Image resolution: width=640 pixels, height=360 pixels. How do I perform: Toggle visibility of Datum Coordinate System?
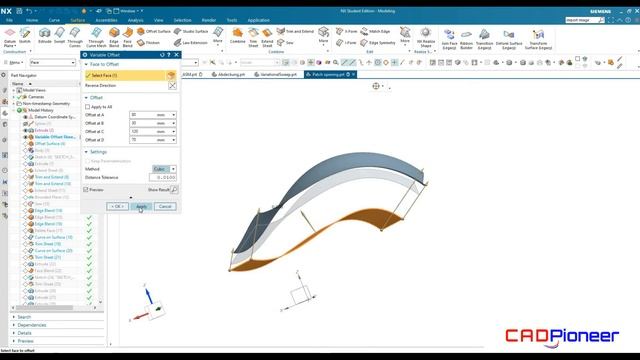click(25, 117)
